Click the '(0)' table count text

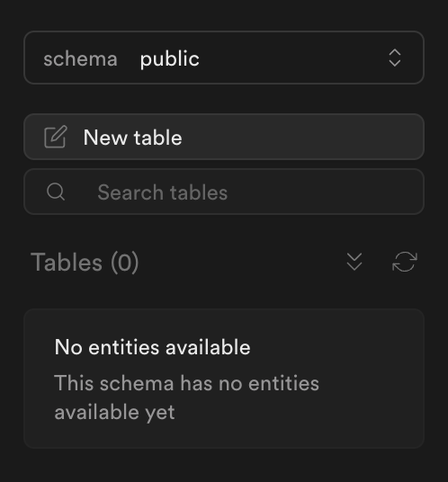[125, 263]
